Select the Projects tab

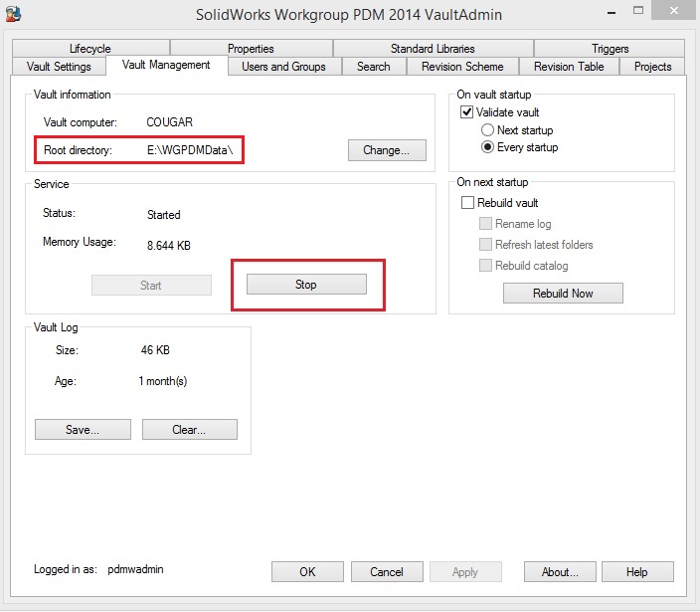tap(652, 67)
